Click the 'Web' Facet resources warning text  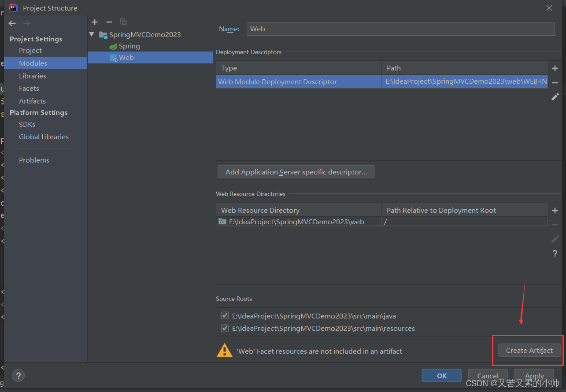(x=319, y=351)
